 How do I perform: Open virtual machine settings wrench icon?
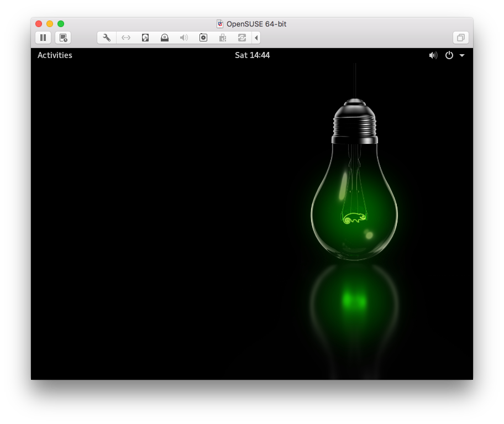[107, 38]
